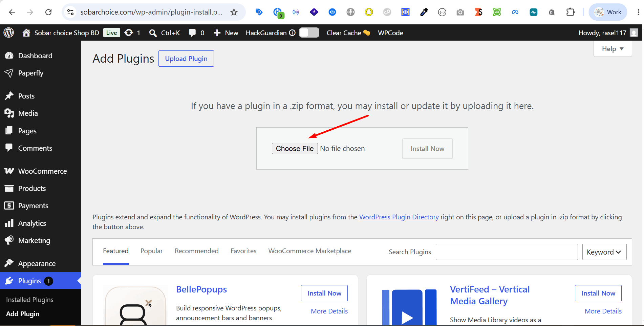Open the Work profile button
644x326 pixels.
[608, 12]
